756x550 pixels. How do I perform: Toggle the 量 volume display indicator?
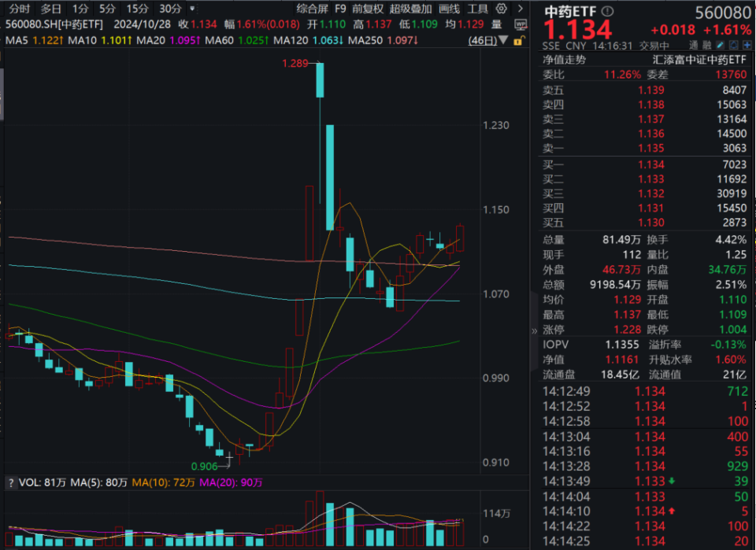point(497,23)
